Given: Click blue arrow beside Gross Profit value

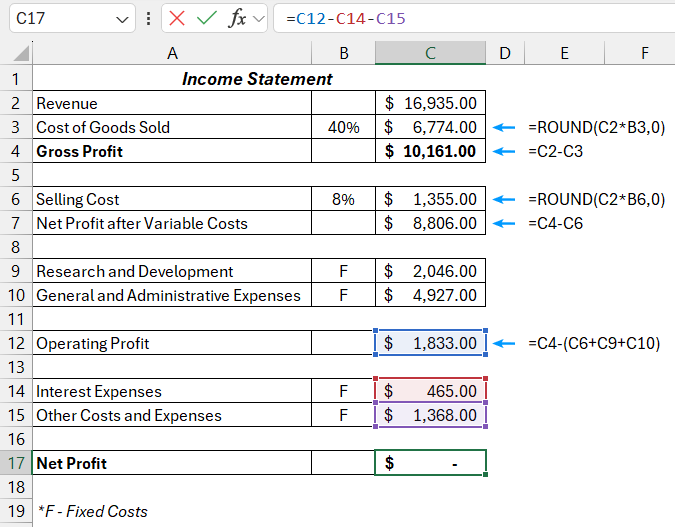Looking at the screenshot, I should click(507, 151).
